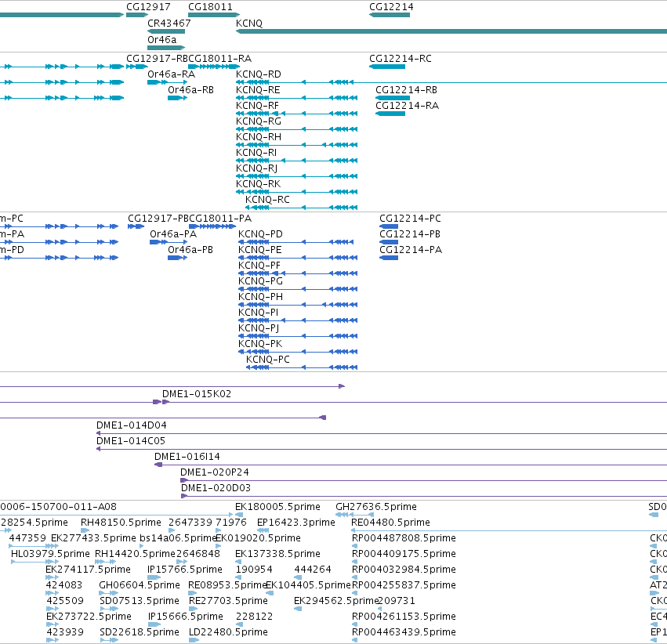Select transcript CG12917-RB
This screenshot has width=667, height=644.
tap(137, 67)
